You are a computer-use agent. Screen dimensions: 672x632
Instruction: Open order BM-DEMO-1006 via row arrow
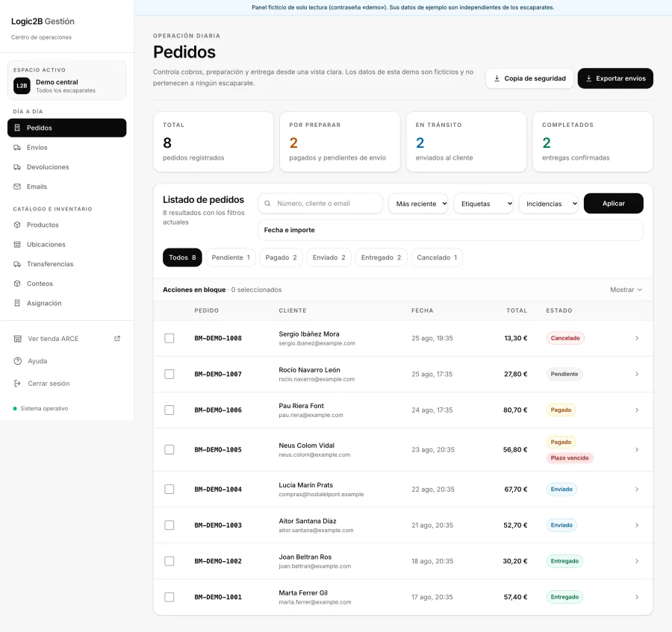coord(637,410)
